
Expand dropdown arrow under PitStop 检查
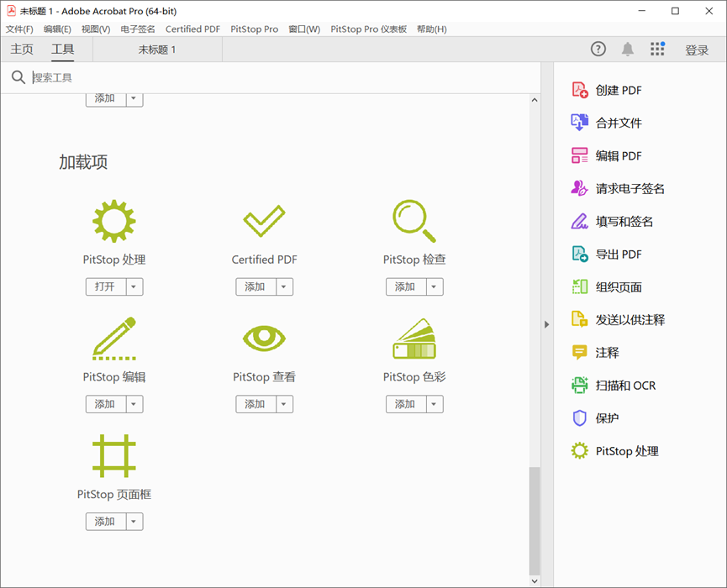pos(435,286)
